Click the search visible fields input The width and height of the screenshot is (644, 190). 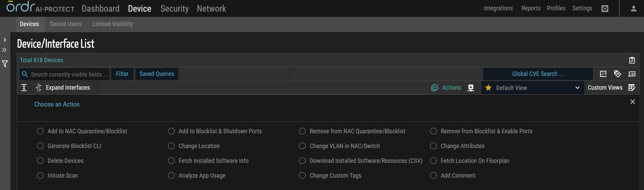pos(69,74)
